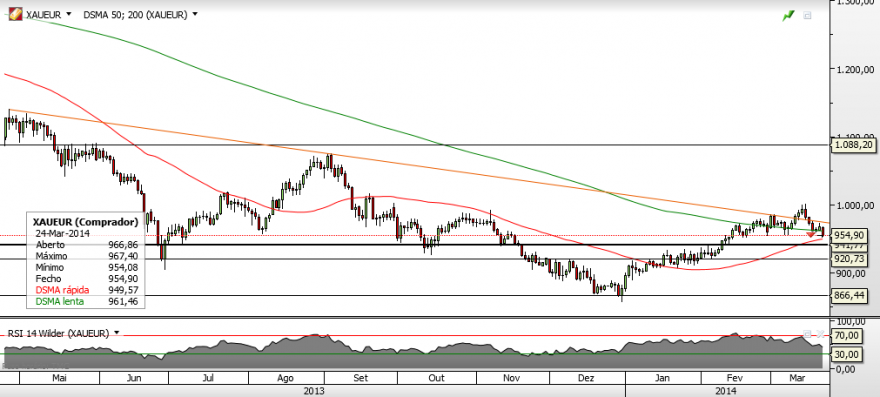
Task: Click the DSMA lenta 961,46 row
Action: pos(86,302)
